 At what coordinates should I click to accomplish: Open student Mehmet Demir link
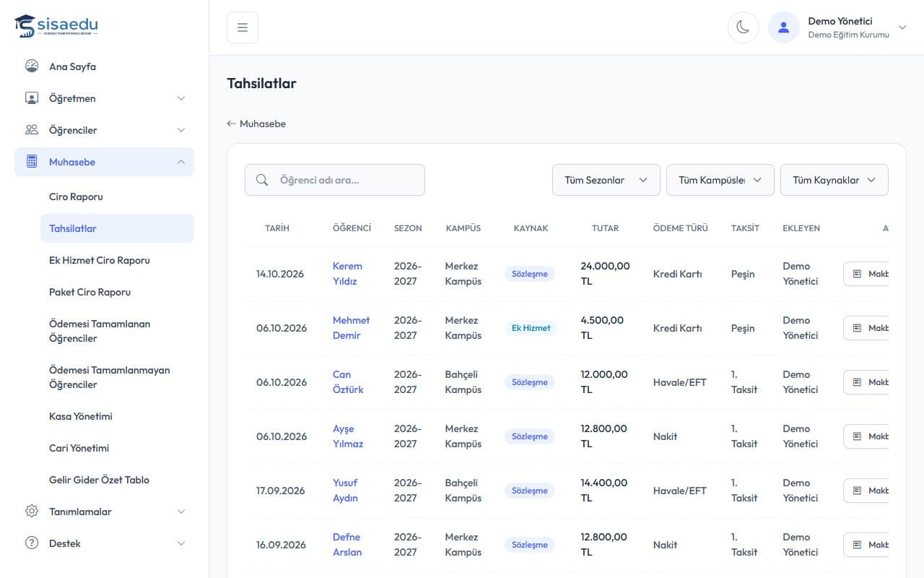pos(351,328)
